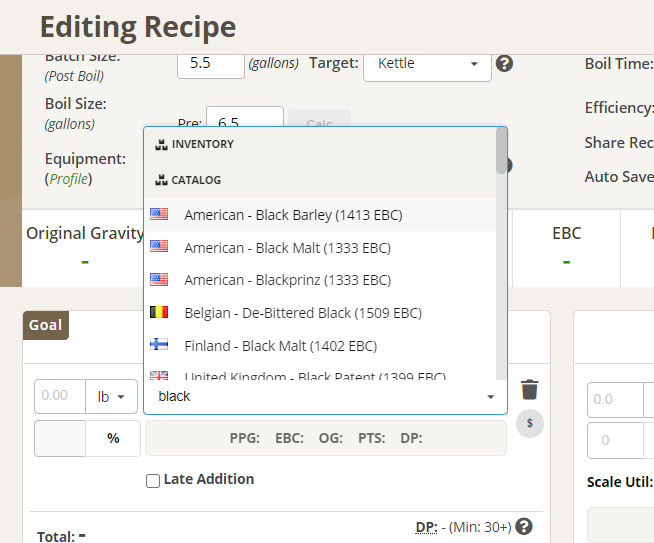Click the dollar sign cost icon
654x543 pixels.
pyautogui.click(x=530, y=423)
